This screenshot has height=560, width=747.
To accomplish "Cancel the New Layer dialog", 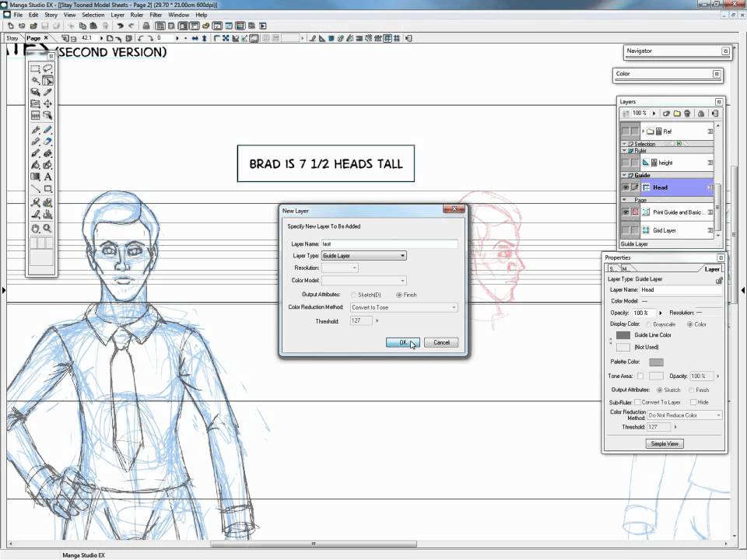I will point(441,342).
